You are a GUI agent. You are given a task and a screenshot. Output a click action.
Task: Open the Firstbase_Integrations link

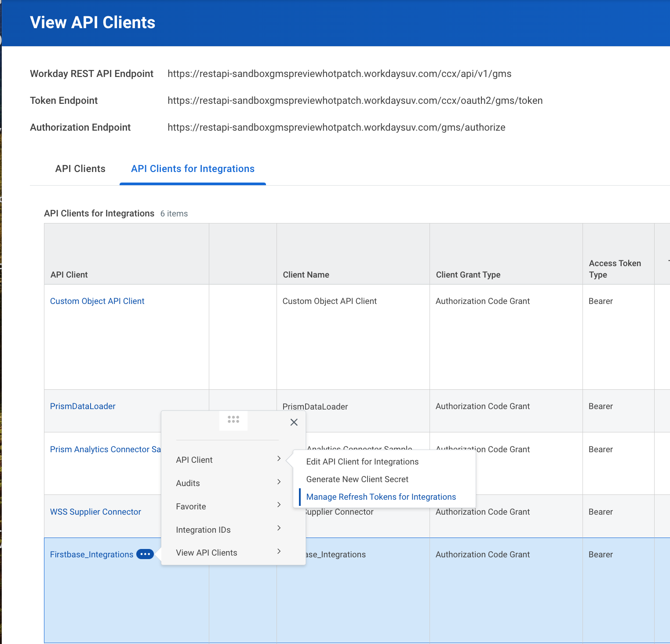point(91,555)
